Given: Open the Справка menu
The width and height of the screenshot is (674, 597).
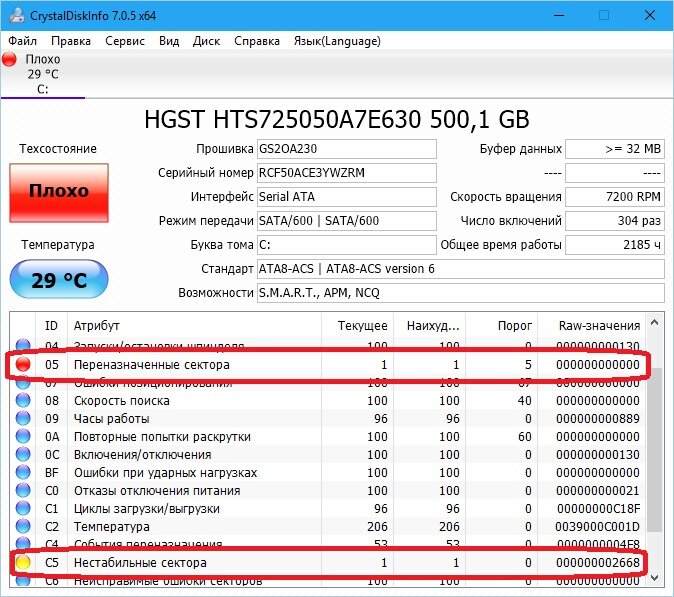Looking at the screenshot, I should [x=257, y=41].
